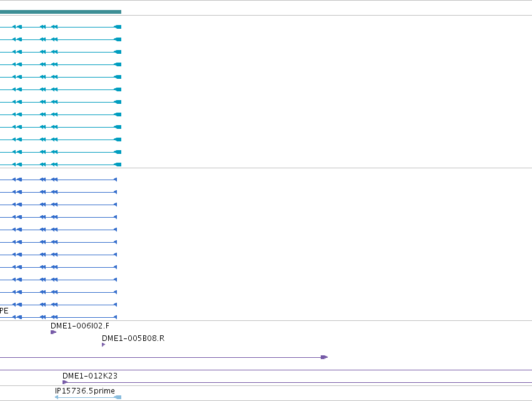Click the purple arrow glyph under DME1-006I02.F
The height and width of the screenshot is (401, 532).
click(53, 332)
